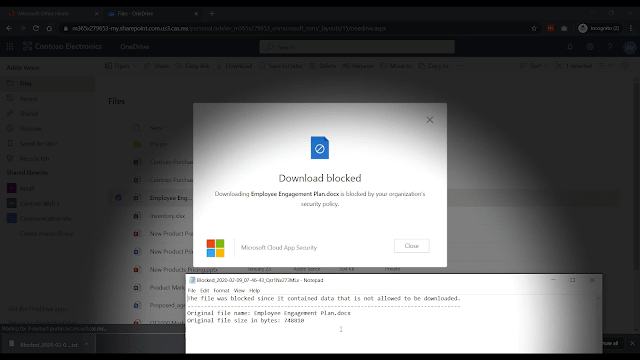Image resolution: width=640 pixels, height=360 pixels.
Task: Switch to the Microsoft Office Home tab
Action: pyautogui.click(x=53, y=13)
